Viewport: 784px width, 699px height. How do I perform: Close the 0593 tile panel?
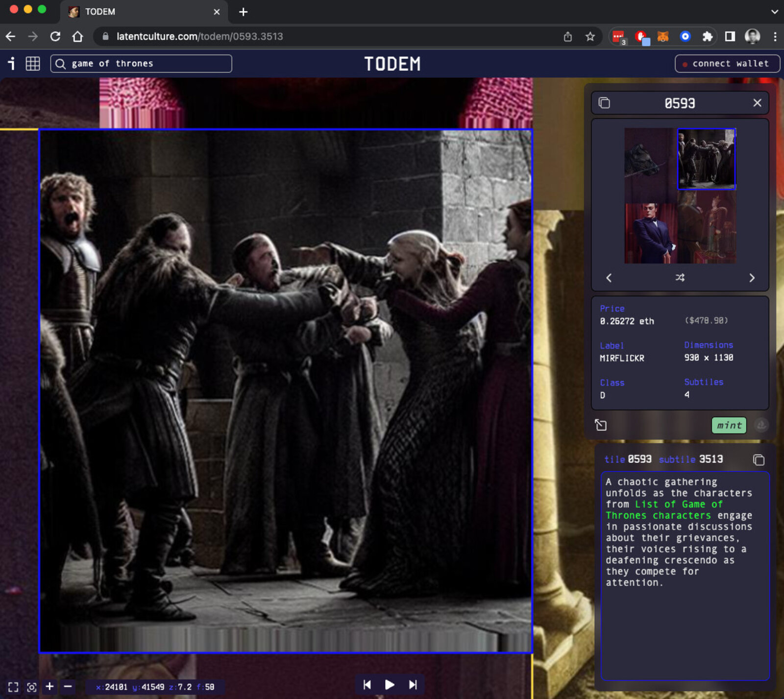(x=757, y=103)
